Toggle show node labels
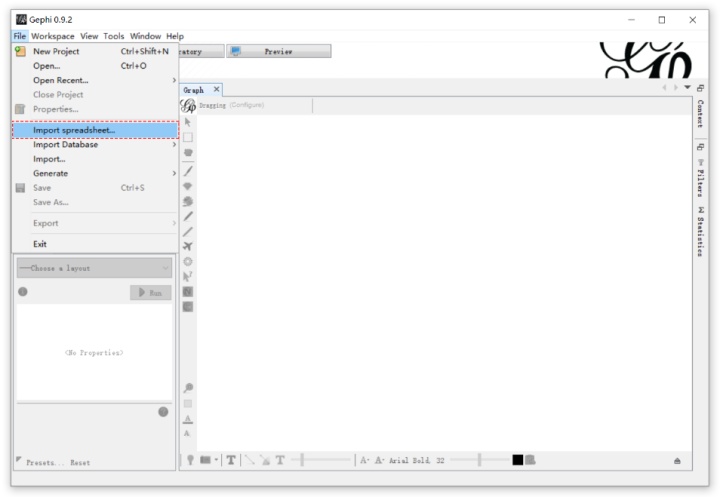 [x=231, y=460]
